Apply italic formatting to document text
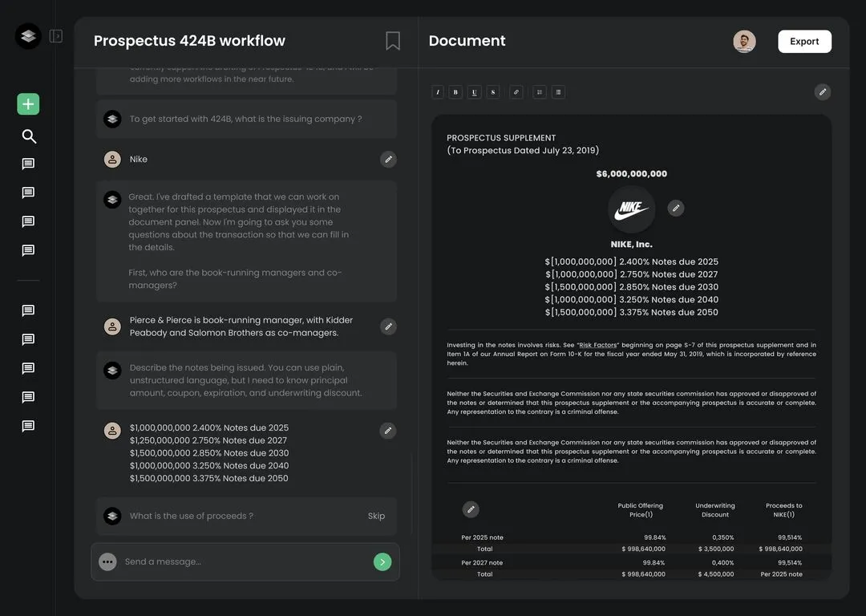Screen dimensions: 866x616 click(437, 91)
